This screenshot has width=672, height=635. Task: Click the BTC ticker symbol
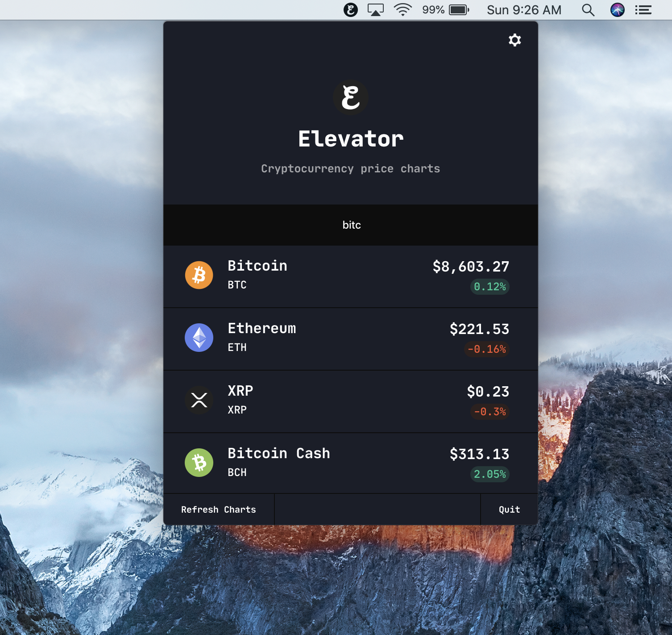[x=237, y=285]
